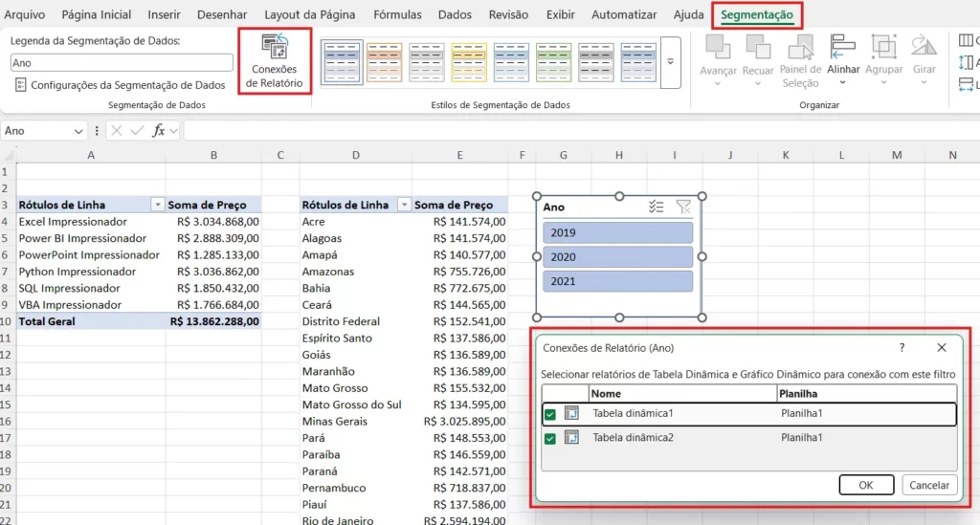This screenshot has width=980, height=525.
Task: Apply the first blue slicer style
Action: click(x=342, y=62)
